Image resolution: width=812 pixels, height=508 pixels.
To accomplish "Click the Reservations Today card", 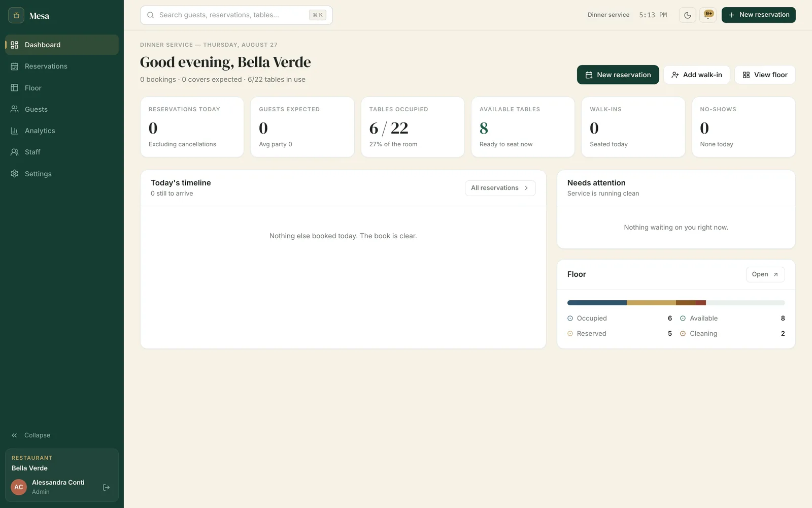I will (192, 127).
